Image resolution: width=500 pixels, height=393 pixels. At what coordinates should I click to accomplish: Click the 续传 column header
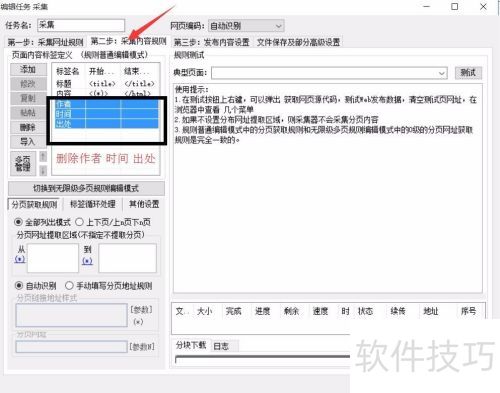pyautogui.click(x=398, y=311)
